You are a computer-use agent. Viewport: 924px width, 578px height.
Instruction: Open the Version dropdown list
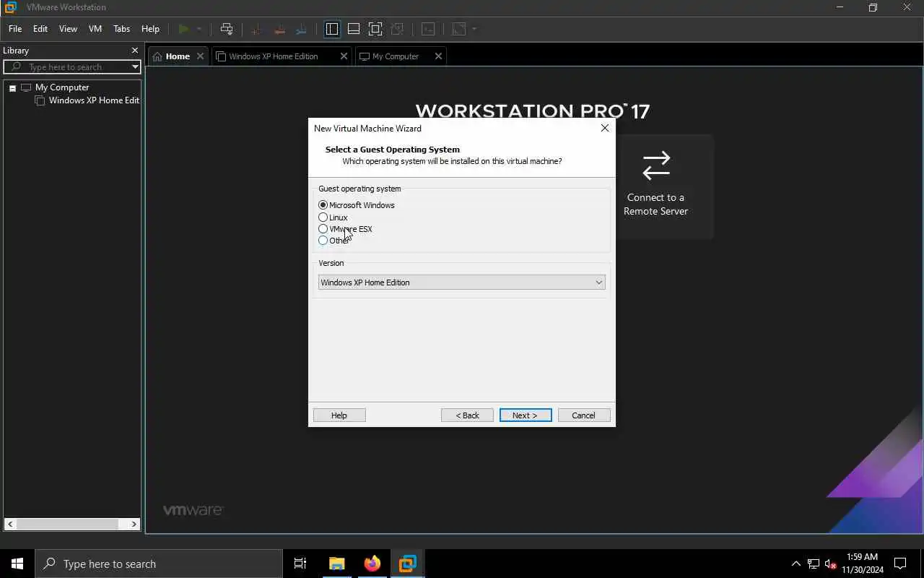(461, 282)
